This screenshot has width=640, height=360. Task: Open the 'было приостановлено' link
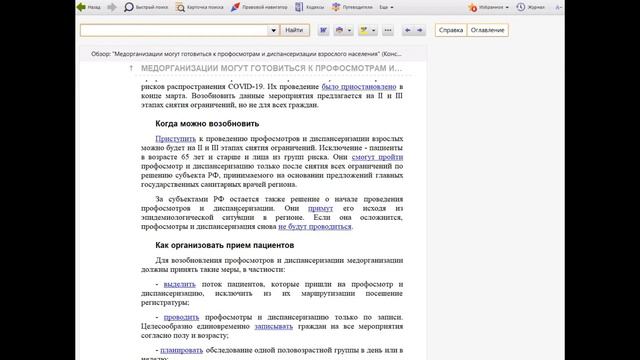359,87
